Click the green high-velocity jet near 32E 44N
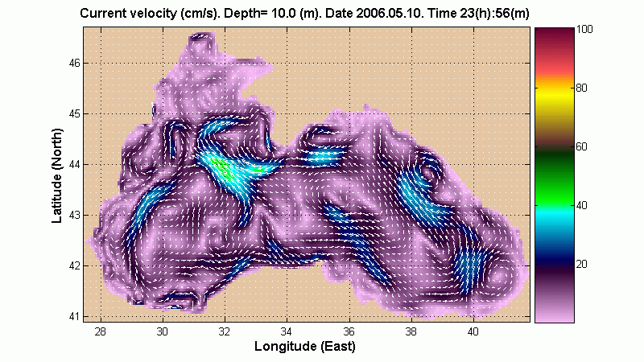 (x=222, y=167)
